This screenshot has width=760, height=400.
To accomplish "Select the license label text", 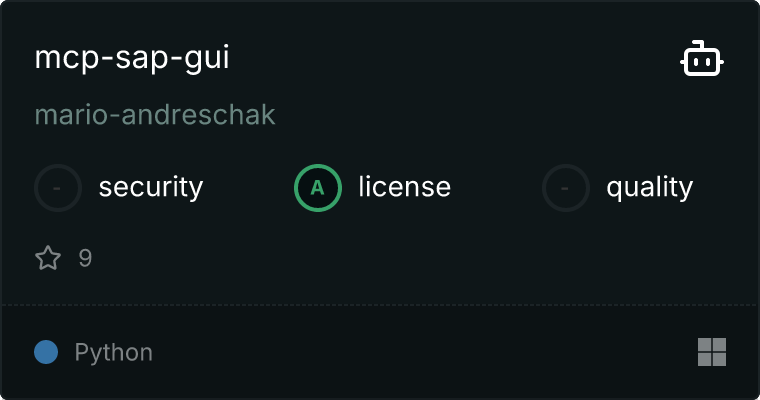I will (405, 187).
